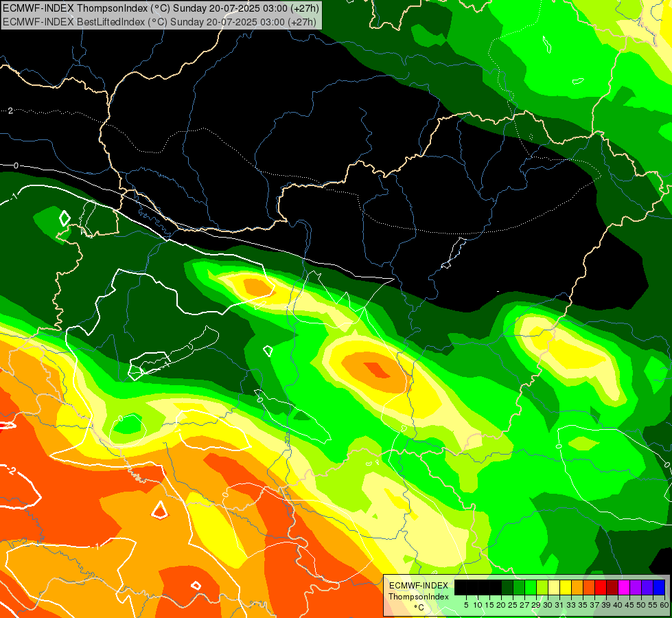672x618 pixels.
Task: Click the red 37–39 legend swatch
Action: [601, 587]
